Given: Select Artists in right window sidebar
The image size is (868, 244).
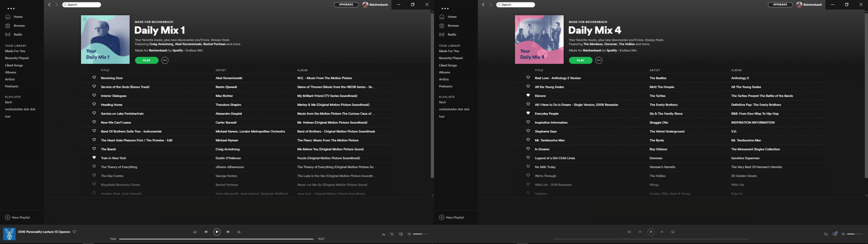Looking at the screenshot, I should tap(444, 79).
